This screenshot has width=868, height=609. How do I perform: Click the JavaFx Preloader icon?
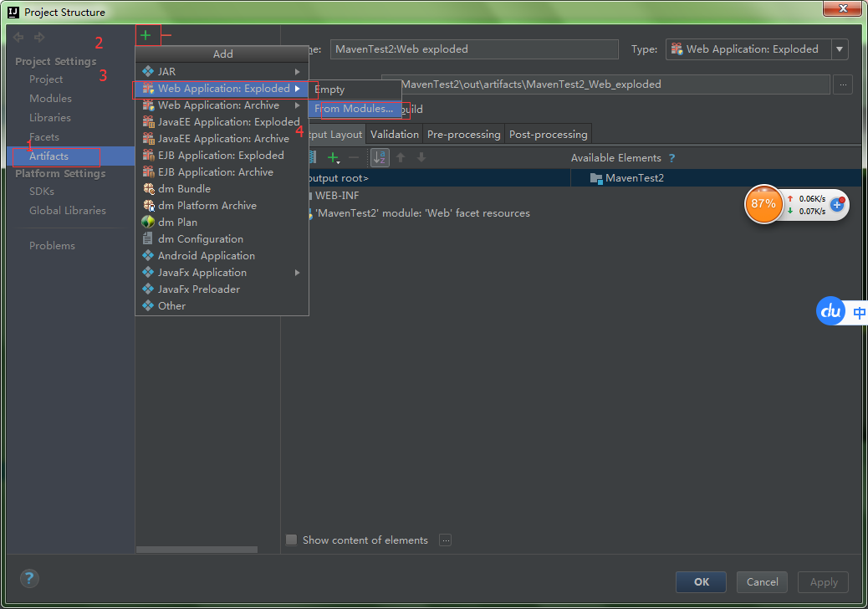tap(148, 289)
